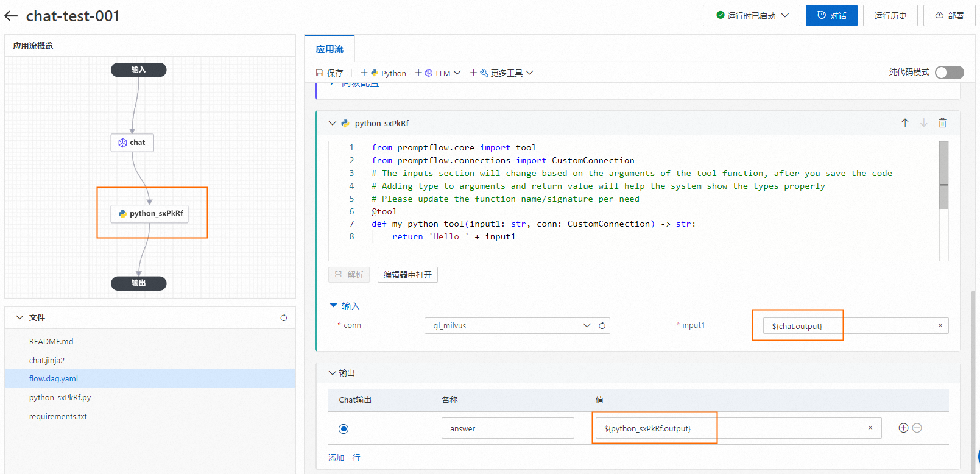The width and height of the screenshot is (980, 474).
Task: Click the 部署 deploy button
Action: tap(950, 16)
